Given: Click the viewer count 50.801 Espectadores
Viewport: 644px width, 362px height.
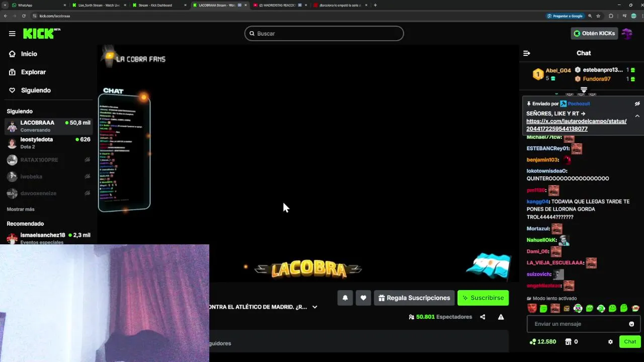Looking at the screenshot, I should (440, 317).
